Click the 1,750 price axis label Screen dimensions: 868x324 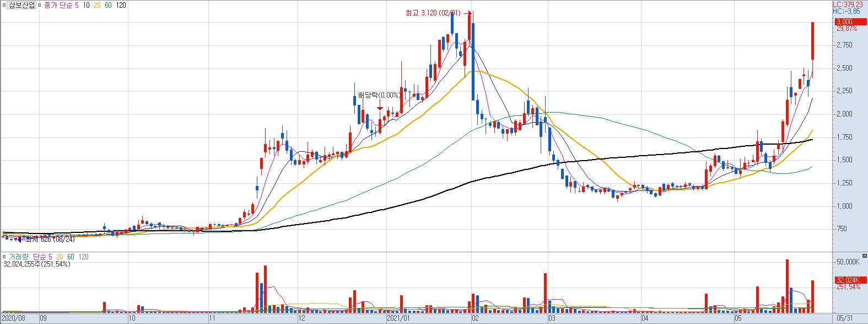844,137
